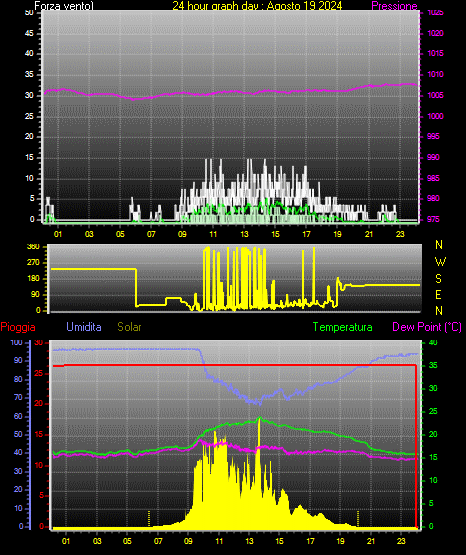466x555 pixels.
Task: Click hour 13 on the wind graph axis
Action: pyautogui.click(x=244, y=234)
